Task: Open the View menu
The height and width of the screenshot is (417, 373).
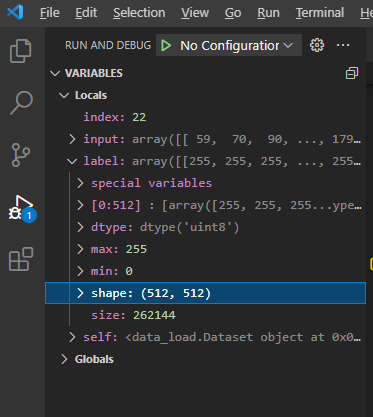Action: click(x=195, y=13)
